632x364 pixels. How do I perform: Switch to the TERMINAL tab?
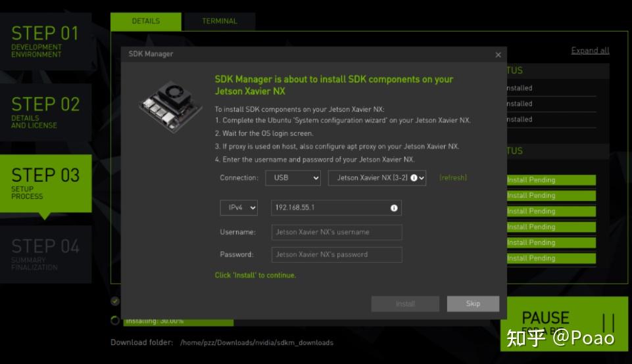(219, 21)
